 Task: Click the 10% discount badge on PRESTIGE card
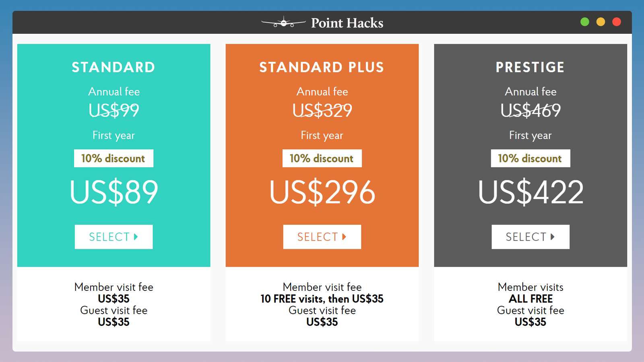[530, 158]
